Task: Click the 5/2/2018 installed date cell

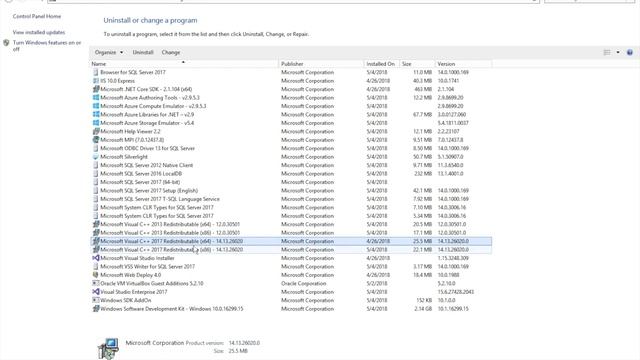Action: tap(377, 283)
